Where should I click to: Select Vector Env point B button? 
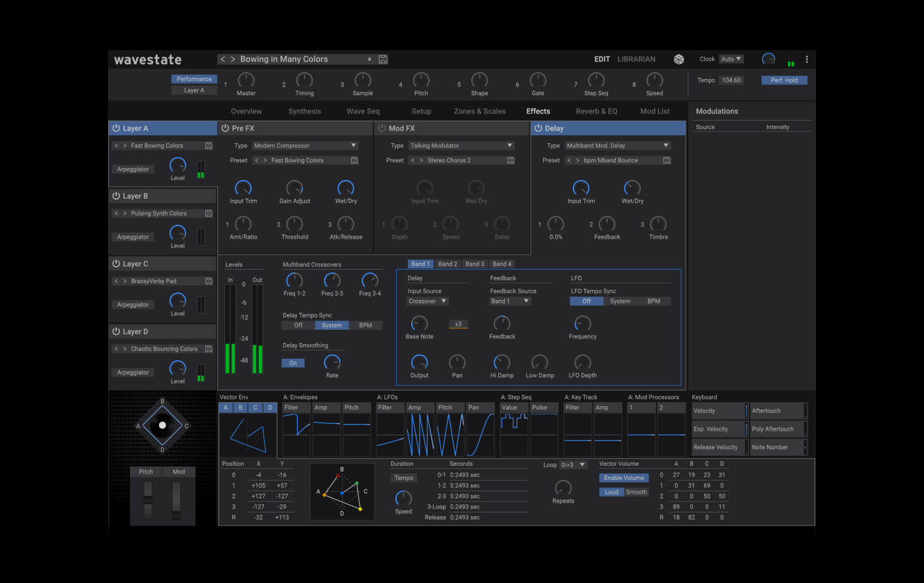coord(240,408)
